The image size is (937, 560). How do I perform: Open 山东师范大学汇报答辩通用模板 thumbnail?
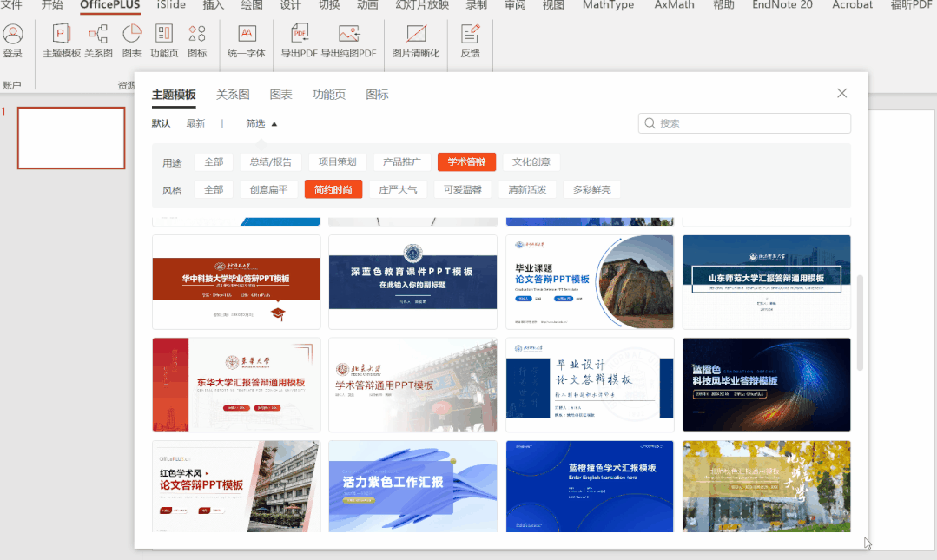[x=767, y=281]
